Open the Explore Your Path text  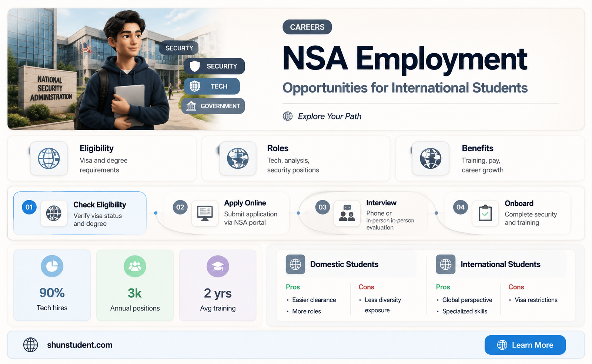(x=330, y=116)
